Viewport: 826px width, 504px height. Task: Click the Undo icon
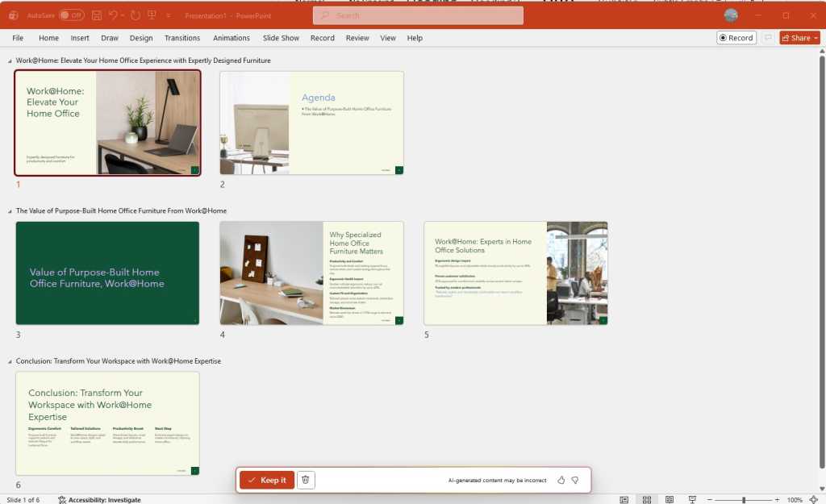coord(113,15)
